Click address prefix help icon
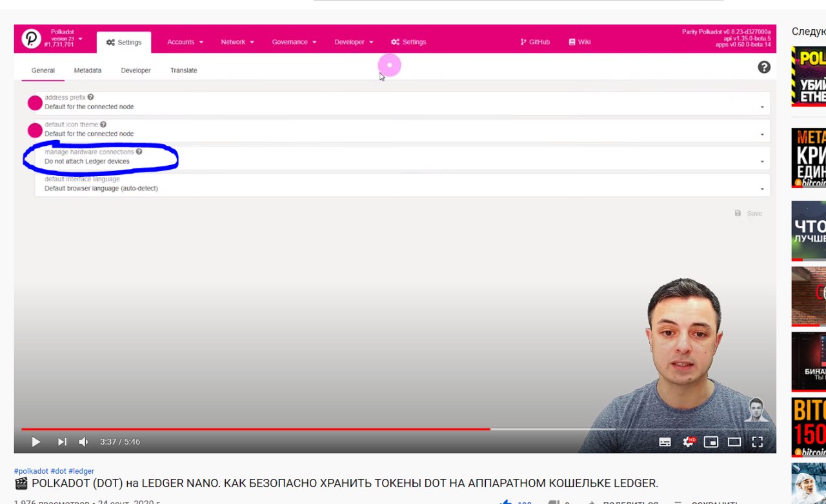The image size is (826, 504). pyautogui.click(x=90, y=97)
